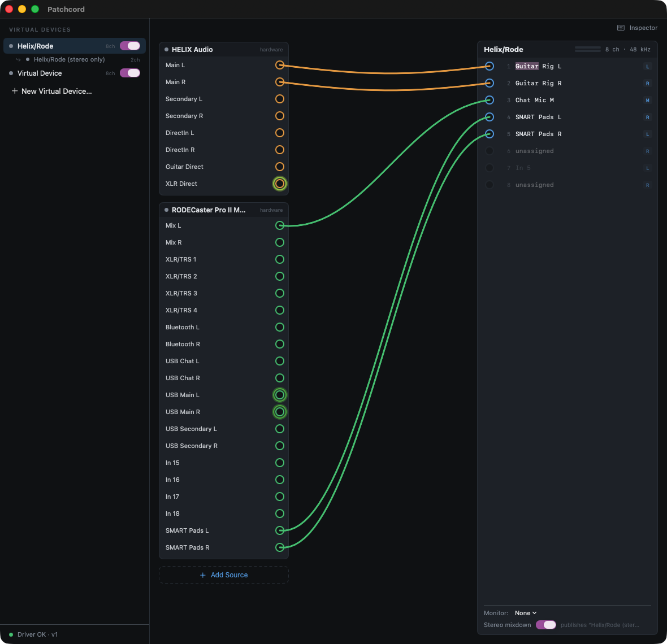Toggle M pan badge on Chat Mic M
This screenshot has width=667, height=644.
click(x=647, y=101)
